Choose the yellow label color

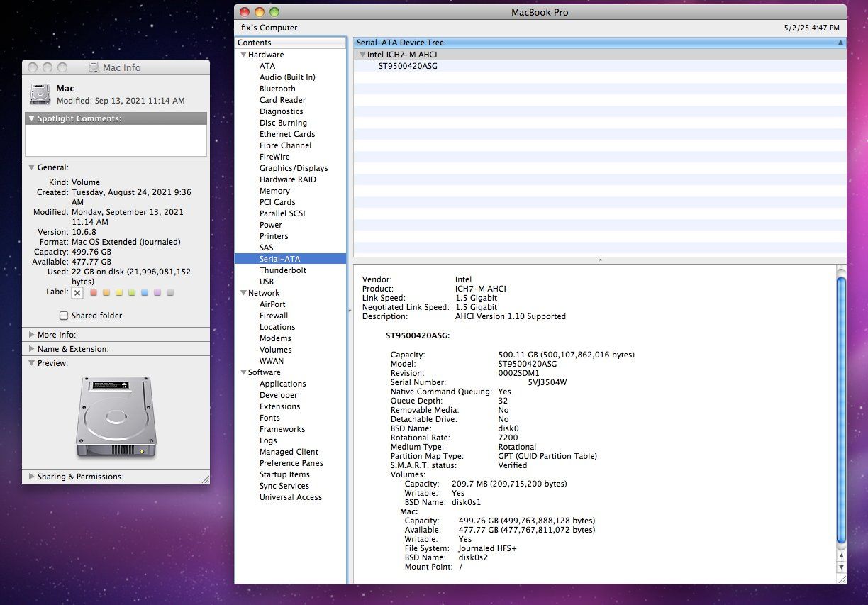pyautogui.click(x=119, y=292)
